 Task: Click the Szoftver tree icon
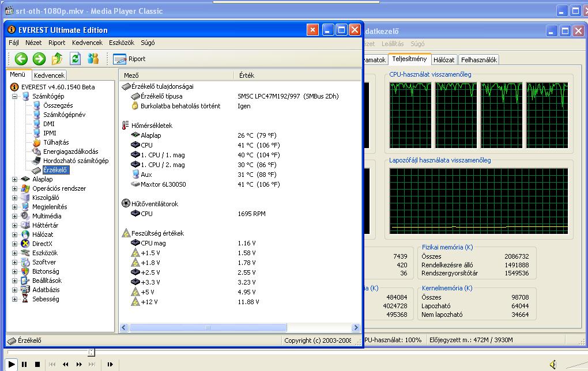pos(25,262)
